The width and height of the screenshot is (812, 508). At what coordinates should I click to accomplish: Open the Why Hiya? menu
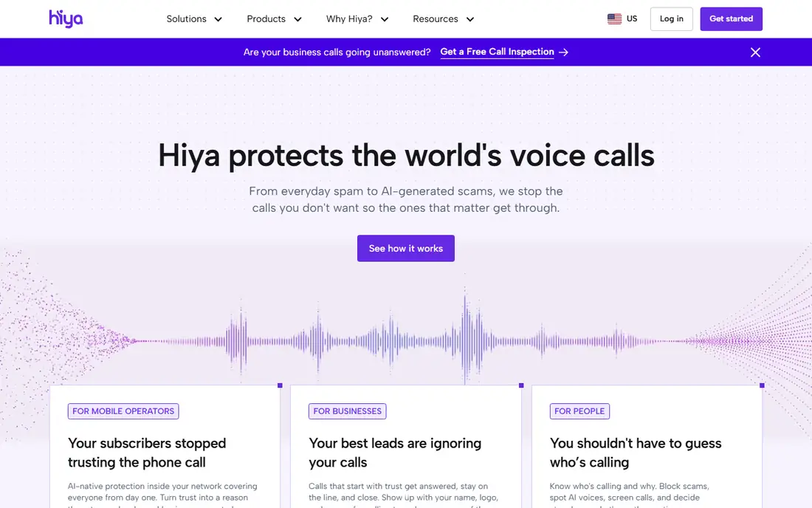click(349, 18)
